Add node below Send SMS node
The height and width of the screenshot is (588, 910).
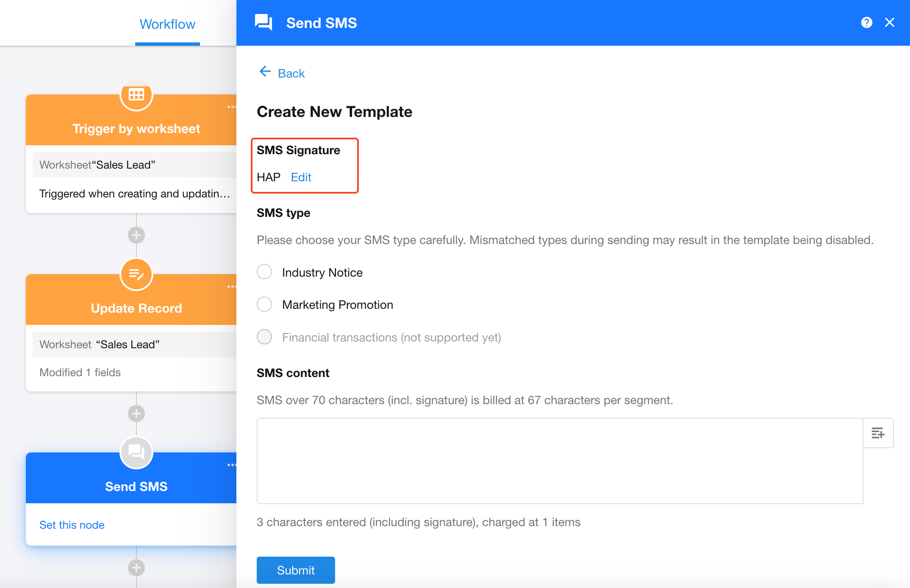tap(136, 568)
